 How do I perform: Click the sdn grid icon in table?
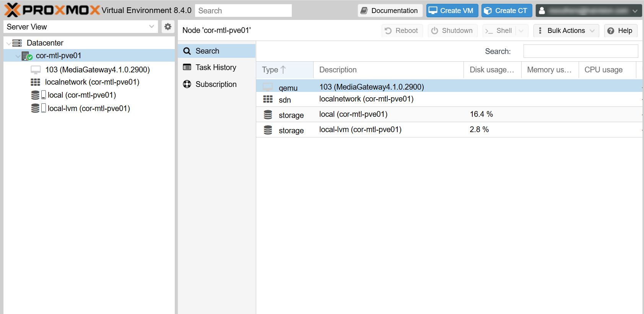coord(268,100)
